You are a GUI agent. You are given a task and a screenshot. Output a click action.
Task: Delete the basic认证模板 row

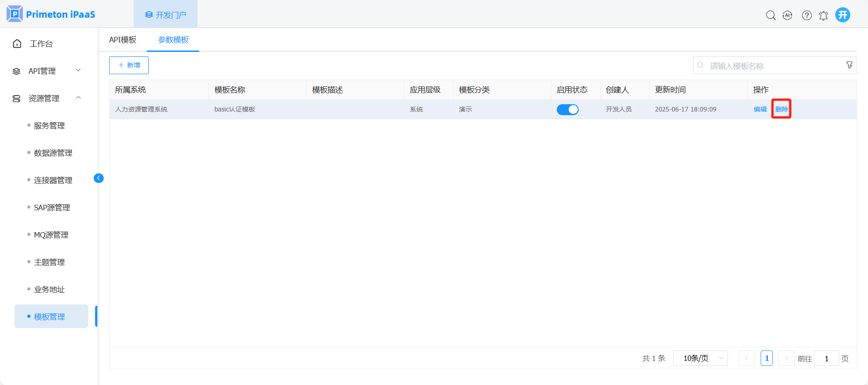pos(781,109)
